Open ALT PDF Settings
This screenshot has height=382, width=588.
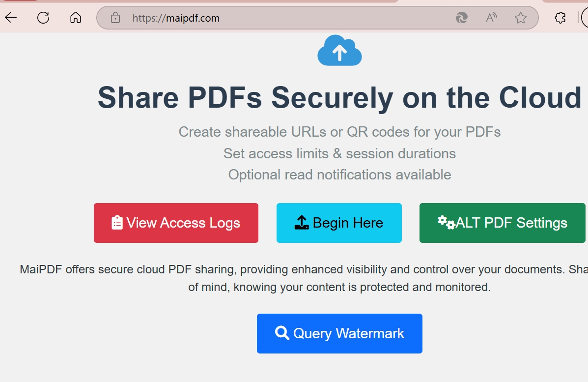(x=502, y=223)
